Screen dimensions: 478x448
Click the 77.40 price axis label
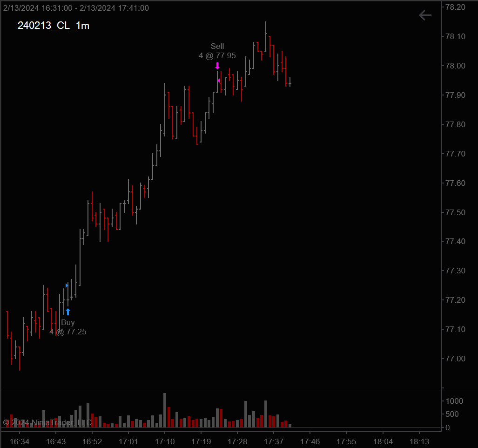click(x=456, y=241)
